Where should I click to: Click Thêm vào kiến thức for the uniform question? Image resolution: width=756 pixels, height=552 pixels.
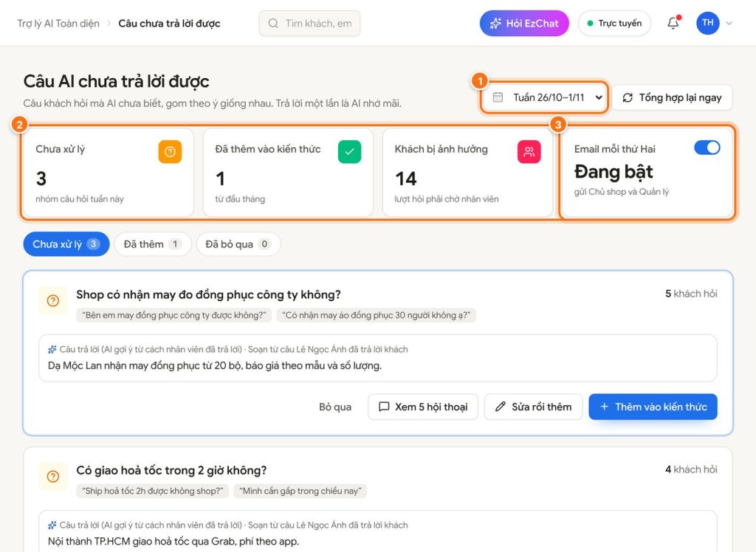tap(653, 407)
